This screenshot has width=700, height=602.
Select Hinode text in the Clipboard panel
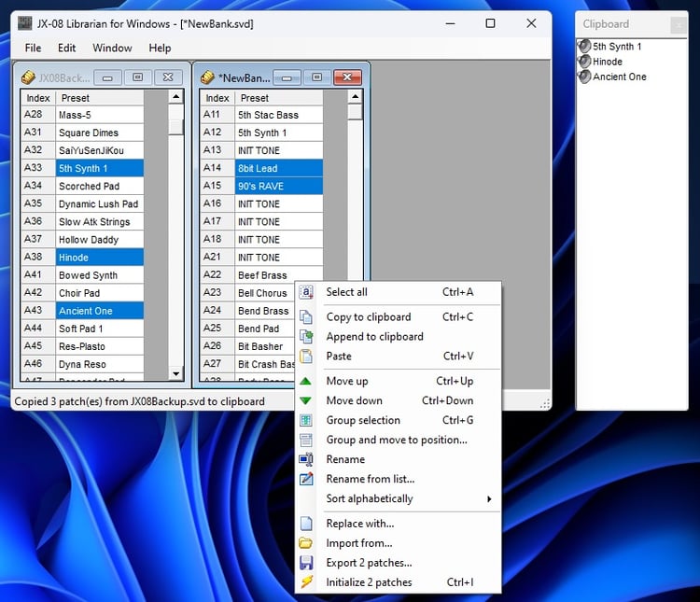[608, 62]
